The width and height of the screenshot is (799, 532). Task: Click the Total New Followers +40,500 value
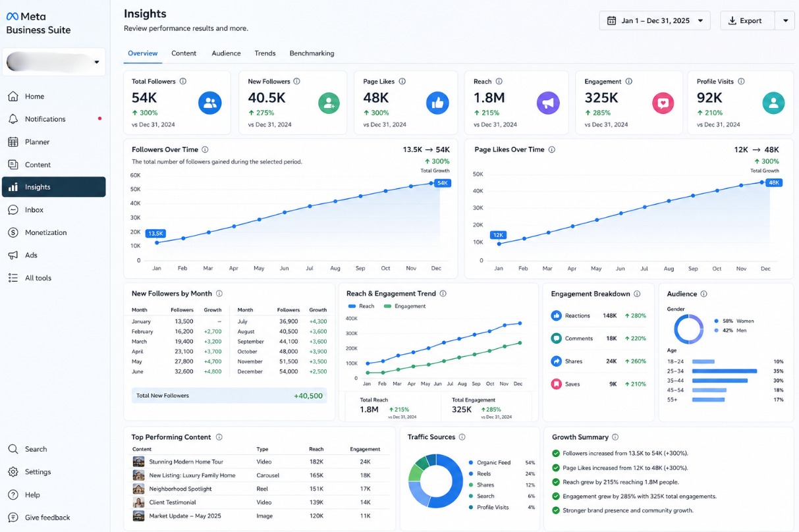click(308, 396)
